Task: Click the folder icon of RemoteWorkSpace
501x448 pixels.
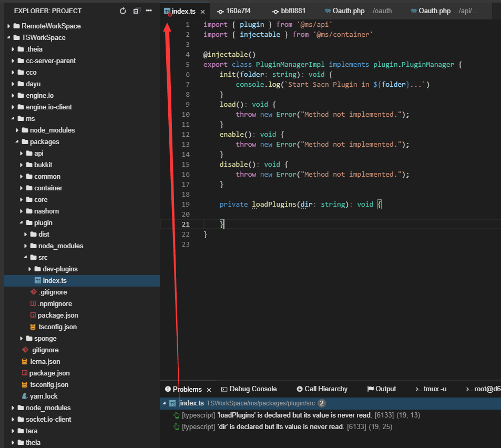Action: point(17,26)
